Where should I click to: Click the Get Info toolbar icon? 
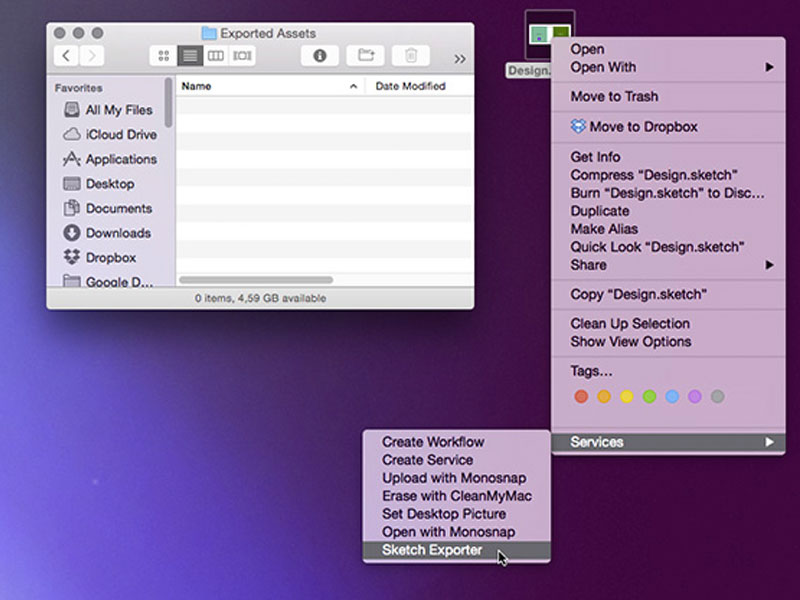pos(320,56)
